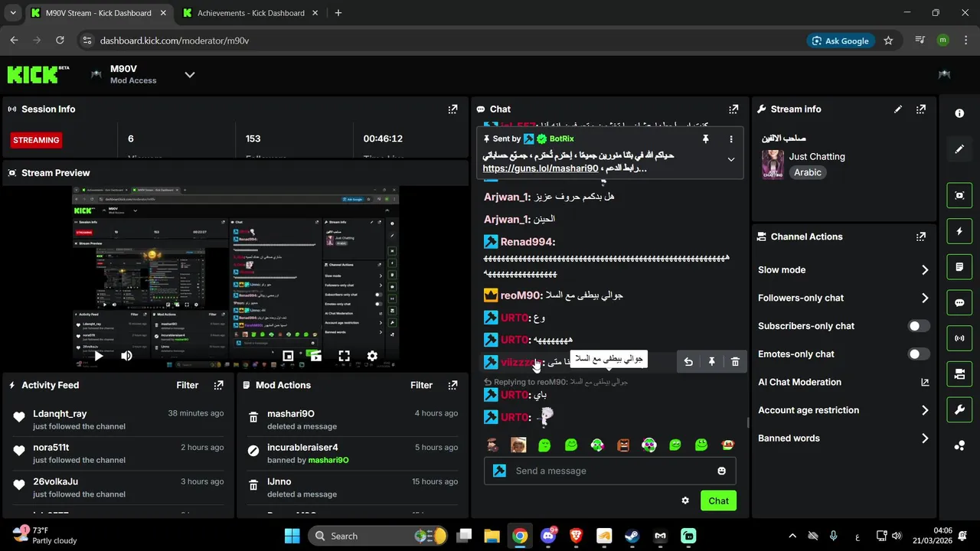
Task: Open Chrome media control icon
Action: click(921, 41)
